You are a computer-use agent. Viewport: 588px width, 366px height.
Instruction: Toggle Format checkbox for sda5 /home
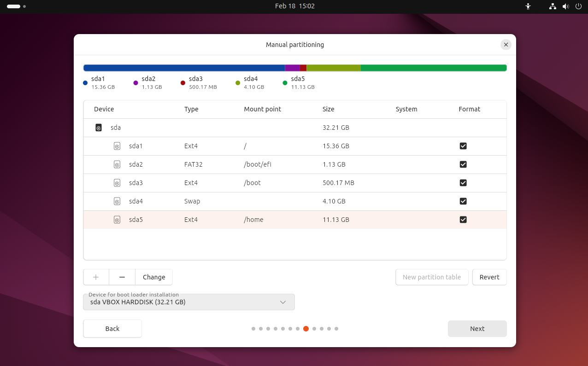pyautogui.click(x=463, y=220)
